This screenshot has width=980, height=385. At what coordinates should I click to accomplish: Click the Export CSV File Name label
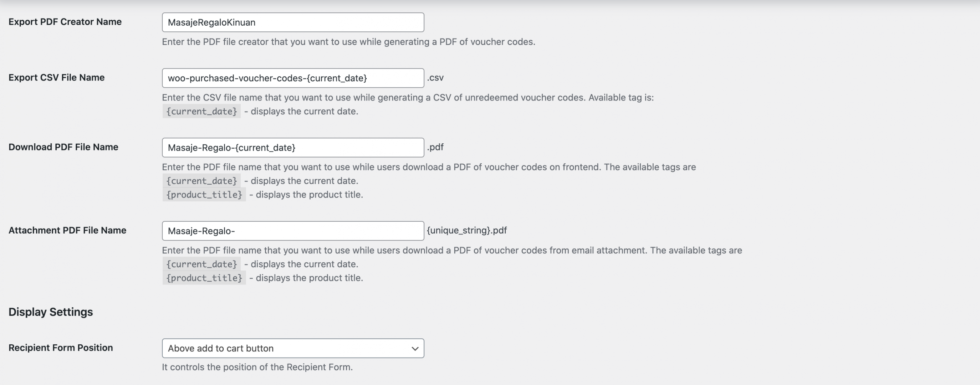coord(56,78)
